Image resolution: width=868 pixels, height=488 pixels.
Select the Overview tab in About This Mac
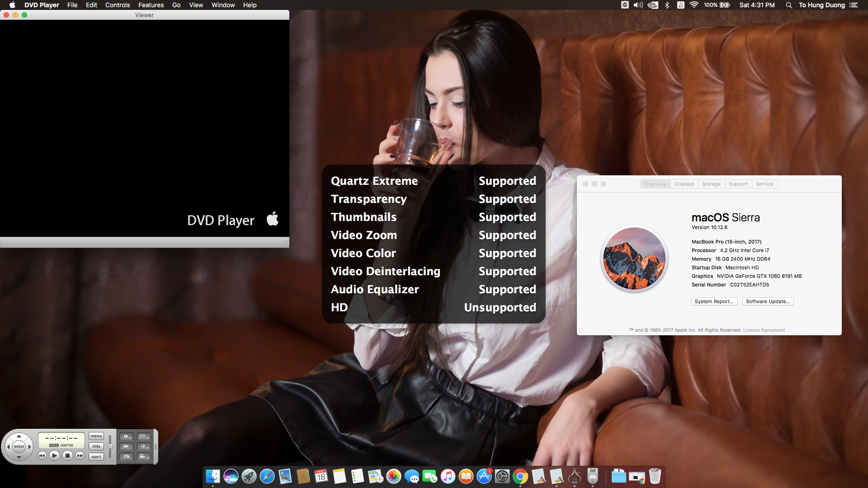[656, 184]
